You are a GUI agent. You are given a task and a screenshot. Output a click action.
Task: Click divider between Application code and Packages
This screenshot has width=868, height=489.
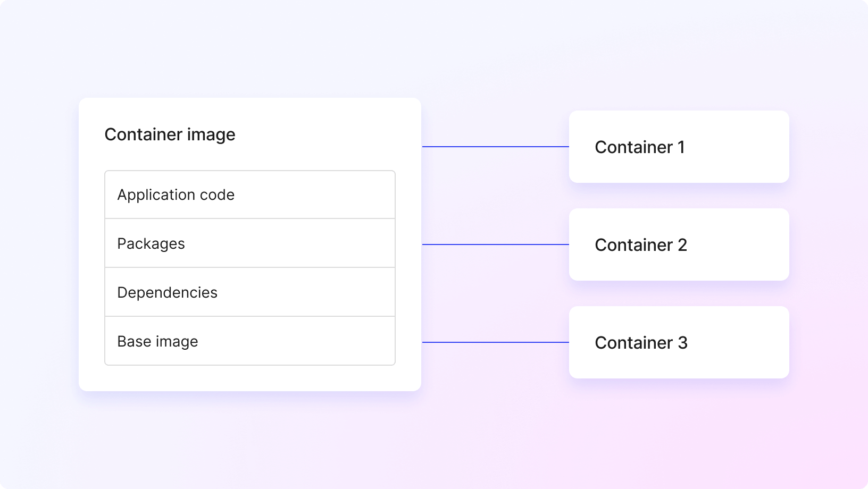(250, 218)
